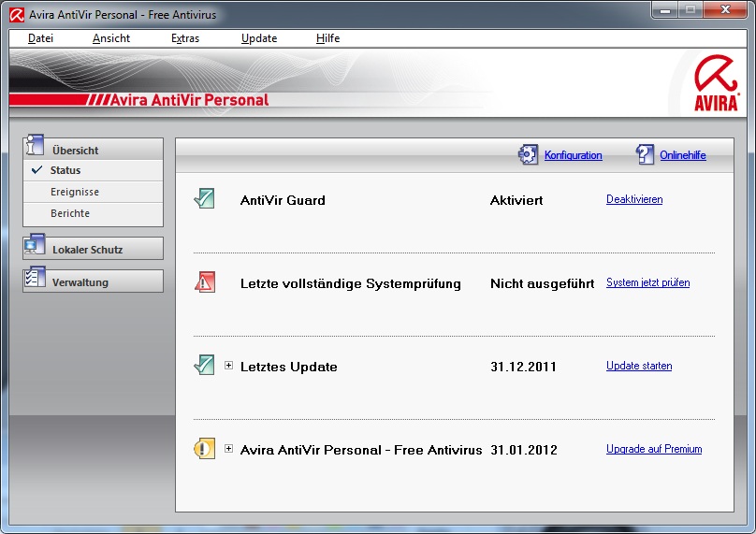Open the Extras menu
Screen dimensions: 756x534
[x=185, y=38]
